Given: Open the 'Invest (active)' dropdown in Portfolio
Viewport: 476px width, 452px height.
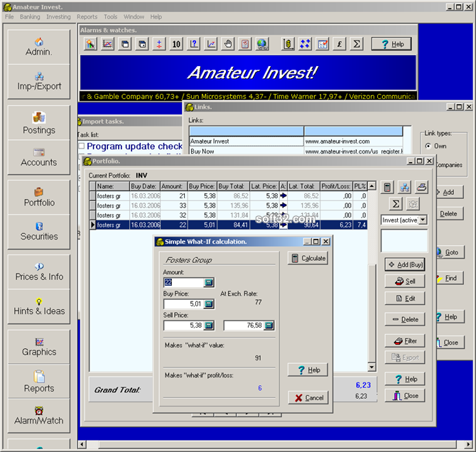Looking at the screenshot, I should coord(423,220).
